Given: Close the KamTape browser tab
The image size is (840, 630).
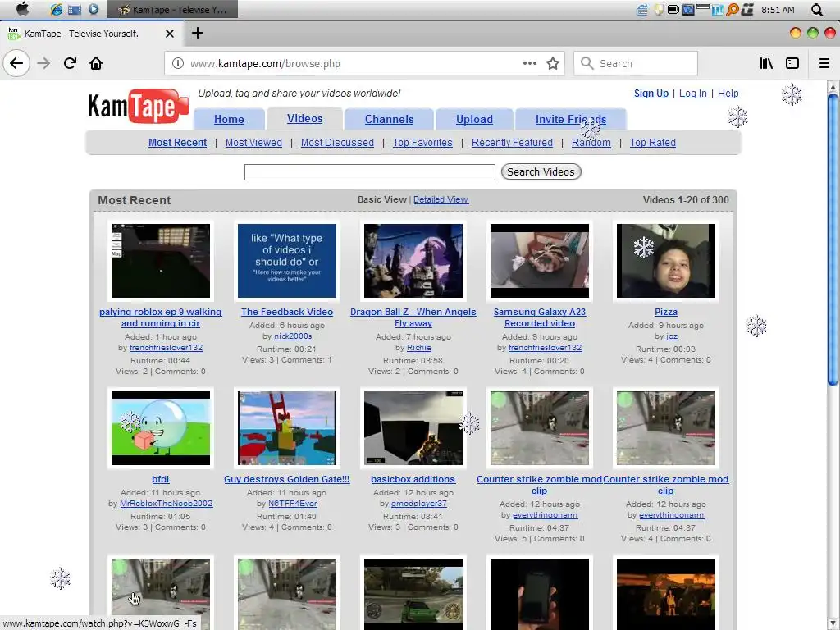Looking at the screenshot, I should pyautogui.click(x=169, y=34).
